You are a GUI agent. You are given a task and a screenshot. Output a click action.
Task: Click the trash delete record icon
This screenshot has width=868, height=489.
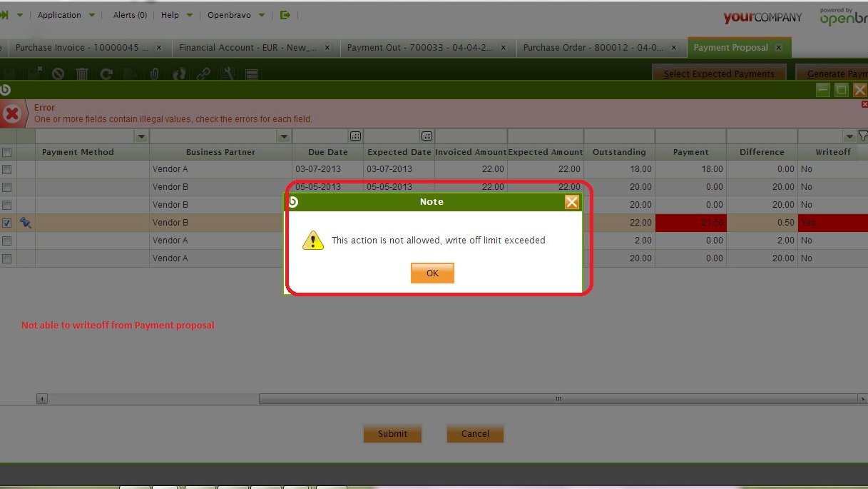pos(82,74)
